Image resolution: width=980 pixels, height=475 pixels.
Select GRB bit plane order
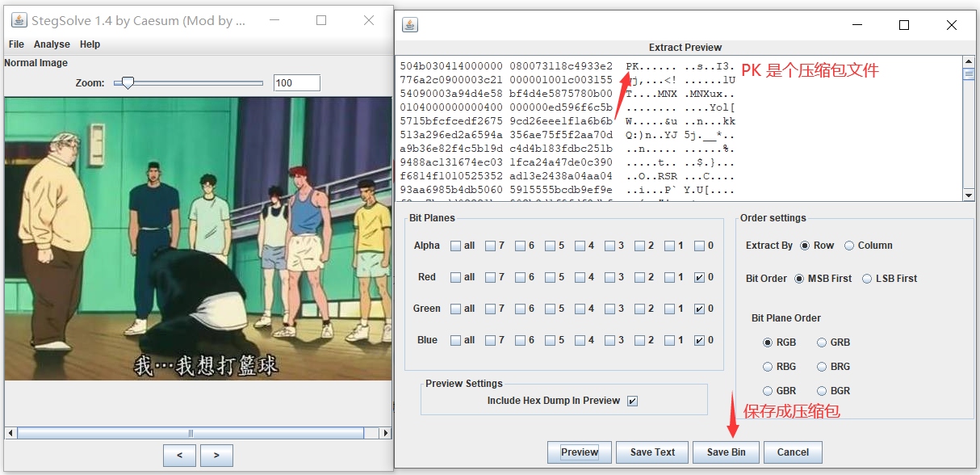tap(822, 343)
